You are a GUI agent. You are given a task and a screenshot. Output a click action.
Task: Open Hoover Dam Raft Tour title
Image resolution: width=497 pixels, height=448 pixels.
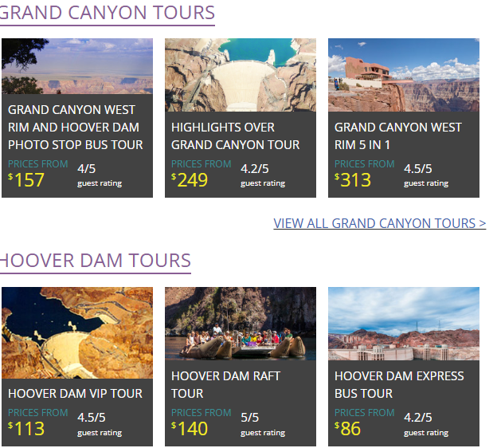[225, 384]
